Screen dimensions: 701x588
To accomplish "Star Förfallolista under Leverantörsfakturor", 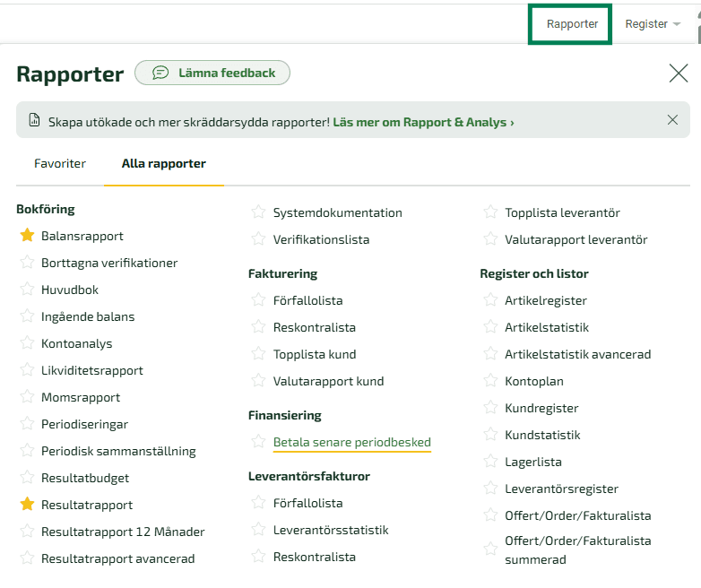I will pos(258,503).
